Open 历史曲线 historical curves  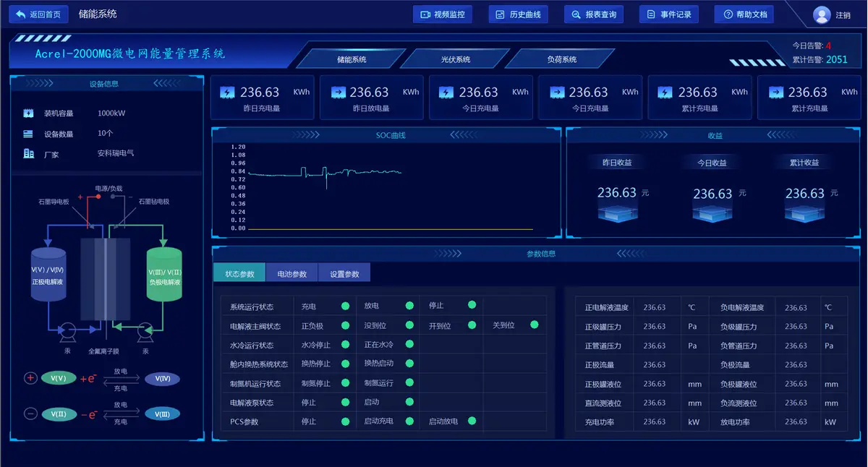tap(518, 14)
